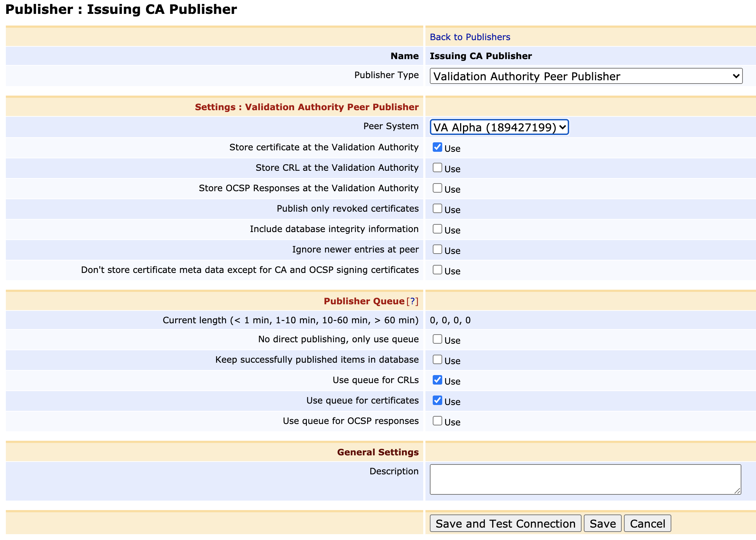Enable Store OCSP Responses at Validation Authority

pos(437,188)
